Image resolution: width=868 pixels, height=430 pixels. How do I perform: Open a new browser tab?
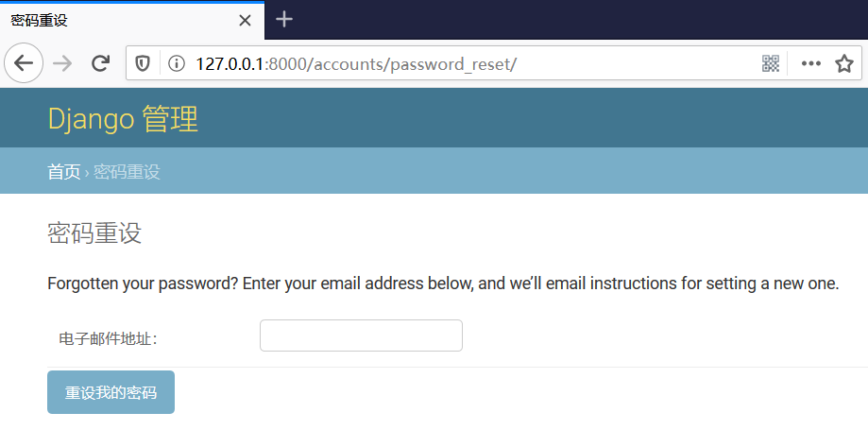[284, 20]
